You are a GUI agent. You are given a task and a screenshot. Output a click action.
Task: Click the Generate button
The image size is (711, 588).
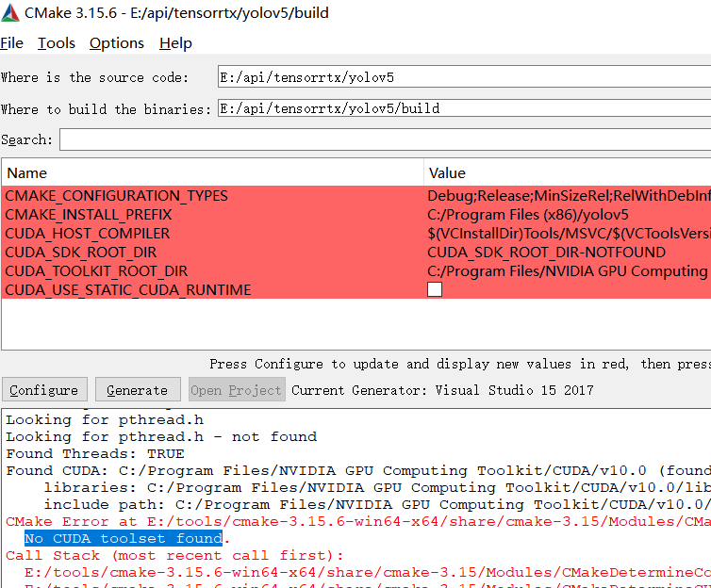coord(138,390)
